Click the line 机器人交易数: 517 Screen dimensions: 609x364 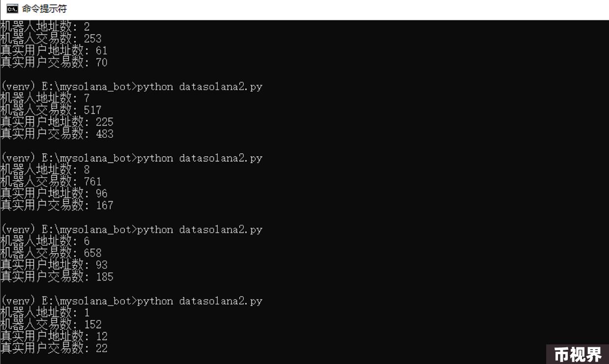51,110
